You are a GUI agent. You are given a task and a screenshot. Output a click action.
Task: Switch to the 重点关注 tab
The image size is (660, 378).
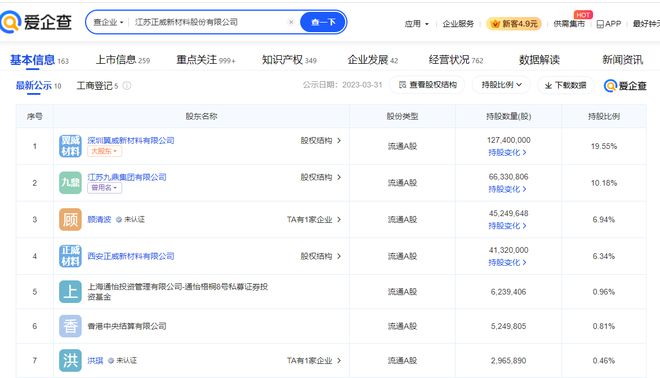coord(205,60)
